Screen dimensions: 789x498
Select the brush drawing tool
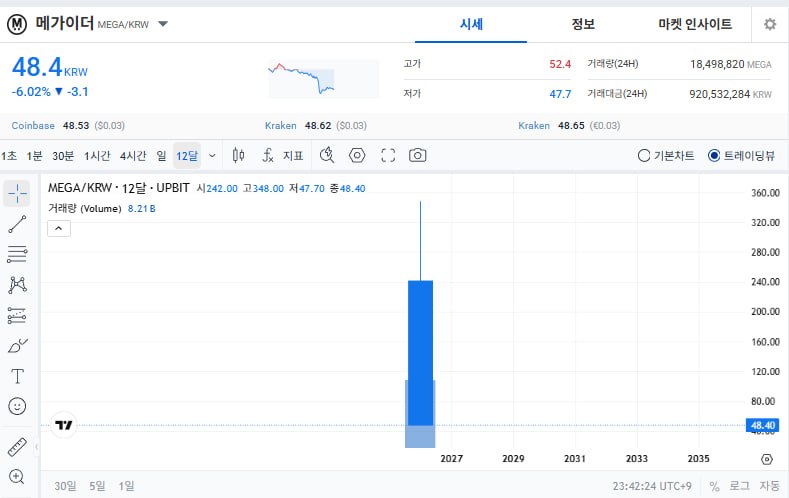[x=17, y=346]
